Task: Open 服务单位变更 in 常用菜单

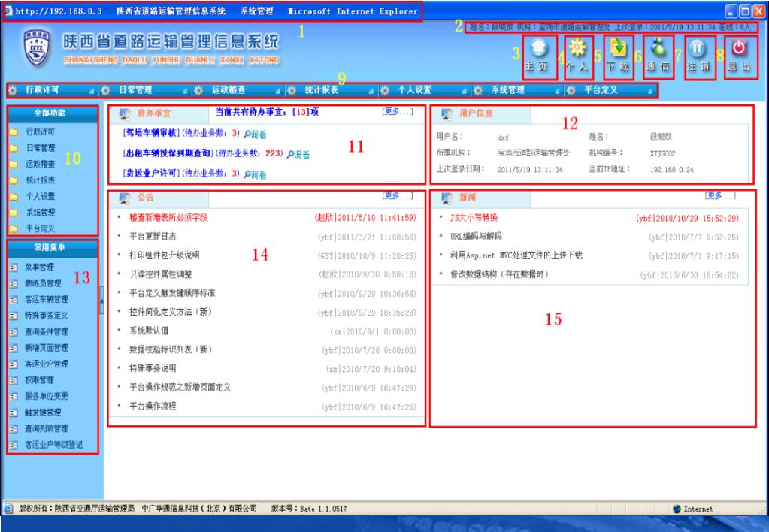Action: point(47,397)
